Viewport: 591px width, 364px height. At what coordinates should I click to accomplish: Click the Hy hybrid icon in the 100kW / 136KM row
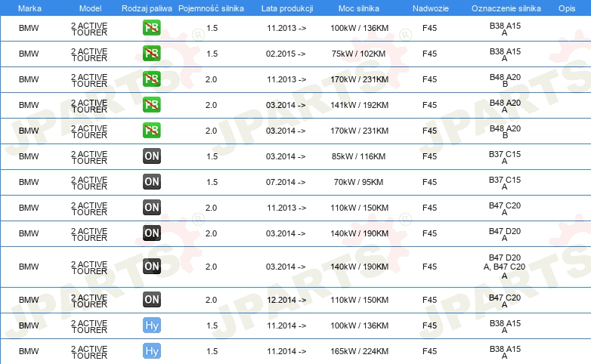point(152,325)
